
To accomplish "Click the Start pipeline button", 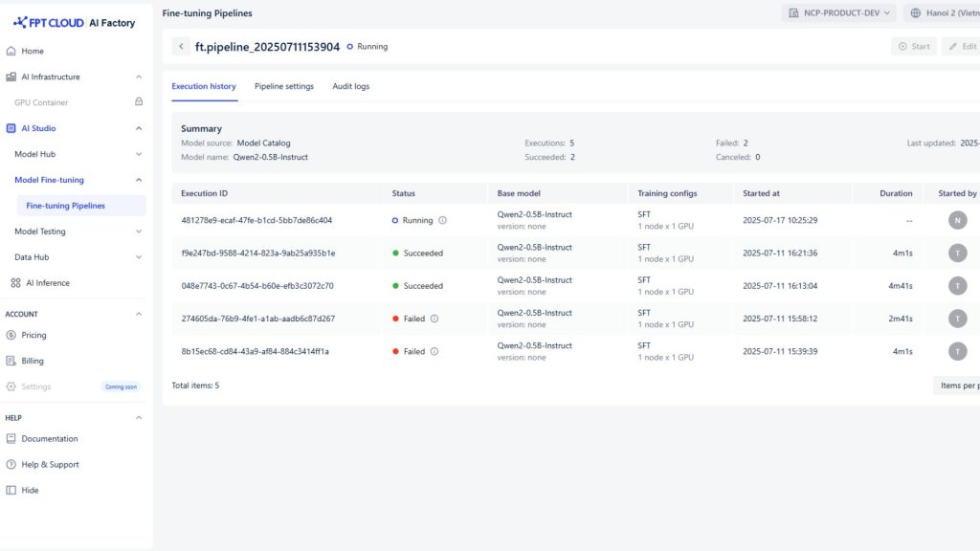I will click(914, 46).
